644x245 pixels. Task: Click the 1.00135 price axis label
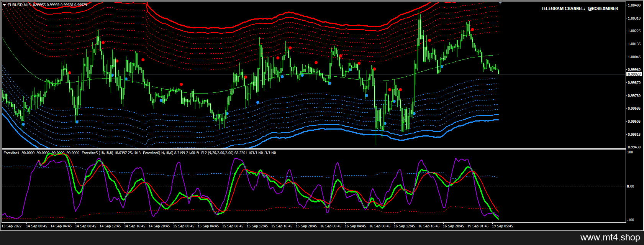pyautogui.click(x=634, y=44)
